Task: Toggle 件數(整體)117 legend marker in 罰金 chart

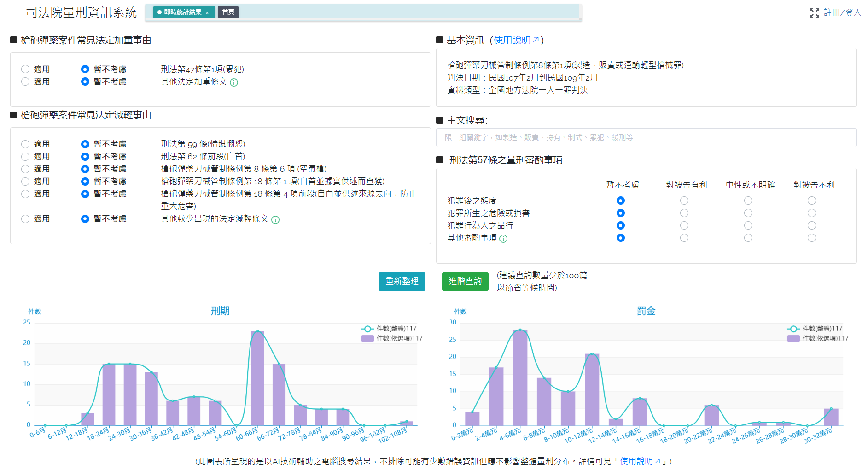Action: tap(793, 329)
